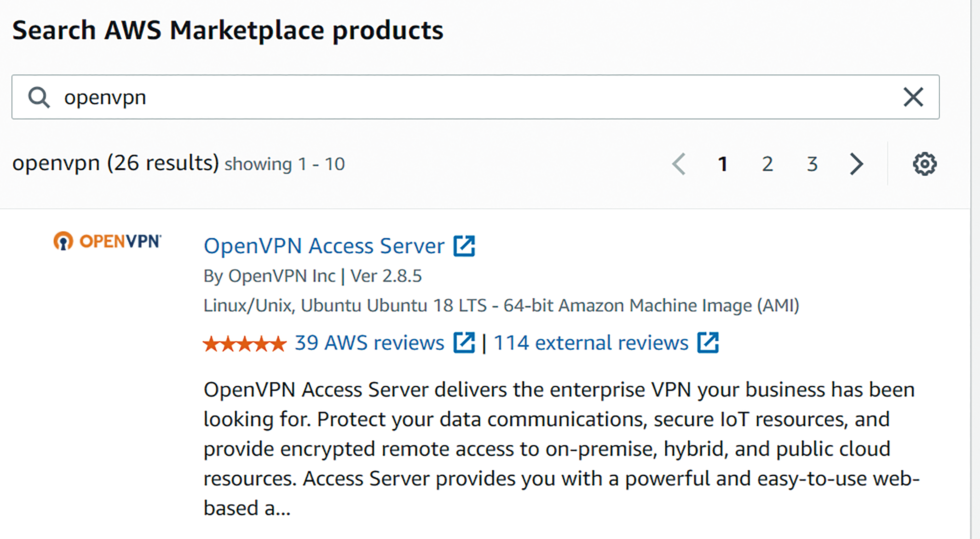The height and width of the screenshot is (539, 980).
Task: Click the OpenVPN Access Server description paragraph
Action: (x=561, y=449)
